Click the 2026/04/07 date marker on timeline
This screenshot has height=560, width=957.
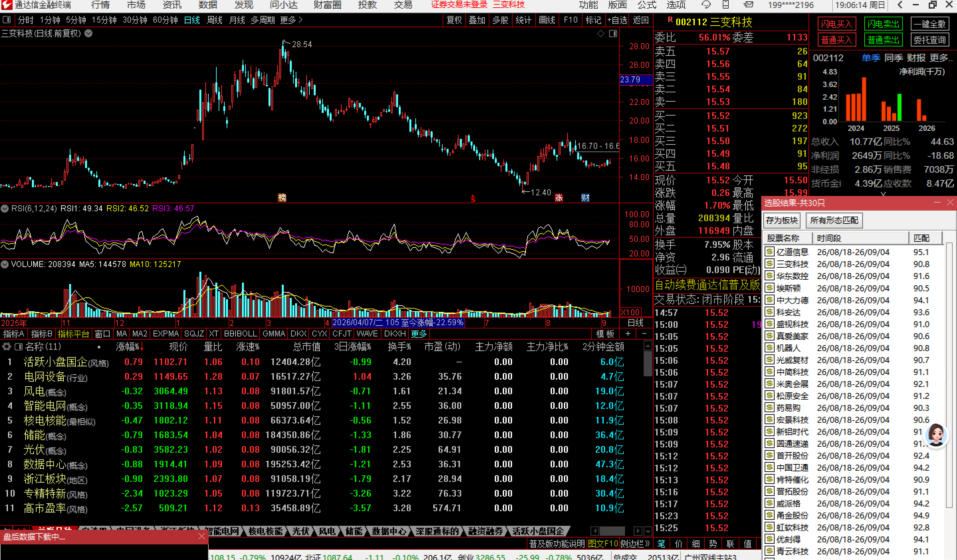pos(398,323)
